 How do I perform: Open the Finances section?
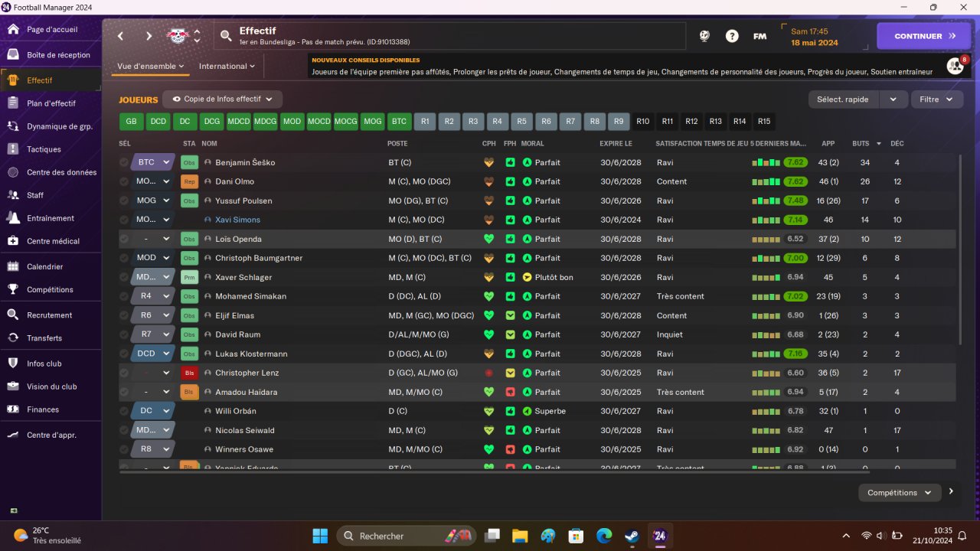(50, 409)
